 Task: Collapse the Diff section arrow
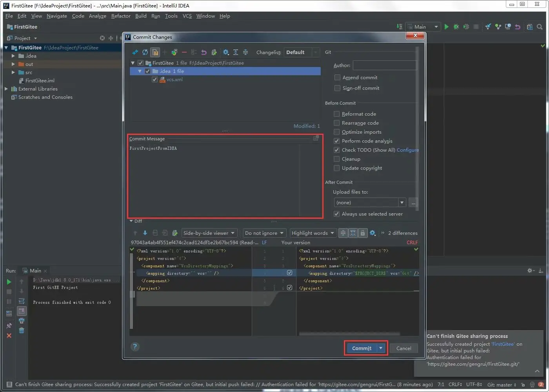[x=131, y=221]
